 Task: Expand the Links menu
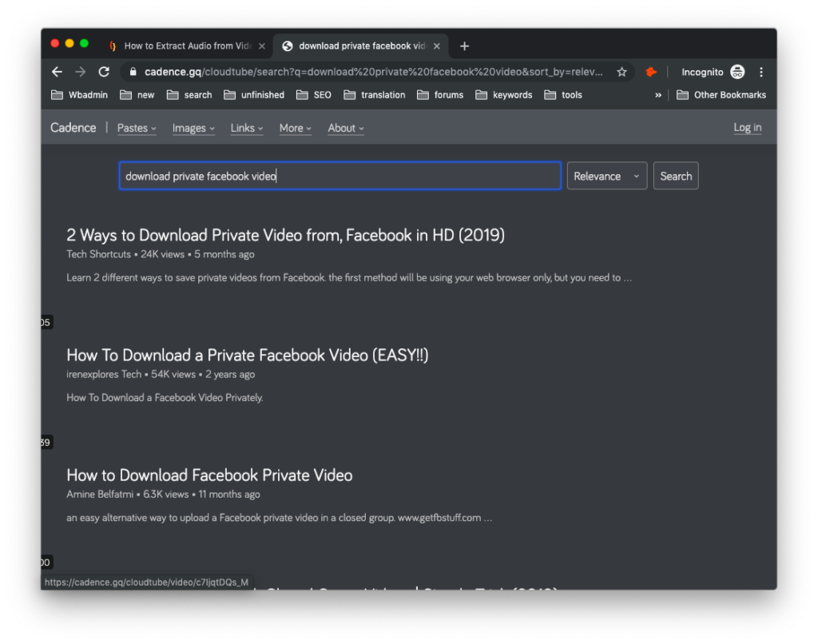(247, 128)
